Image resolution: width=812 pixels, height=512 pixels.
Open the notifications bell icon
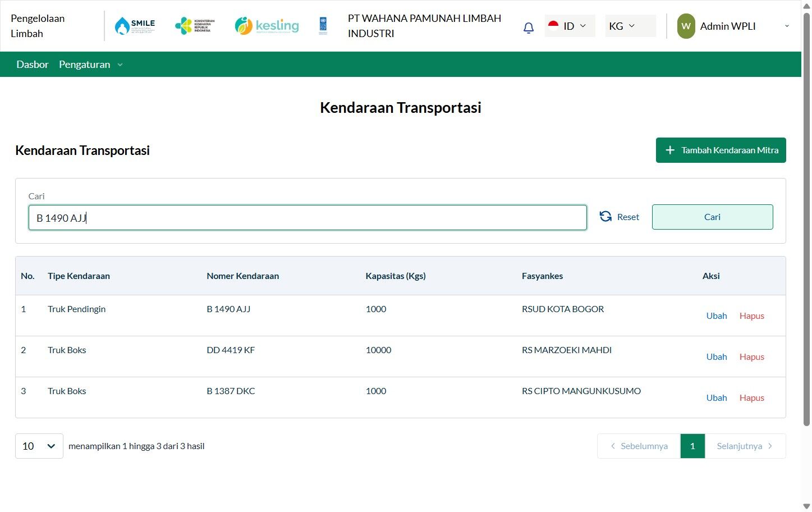coord(529,27)
